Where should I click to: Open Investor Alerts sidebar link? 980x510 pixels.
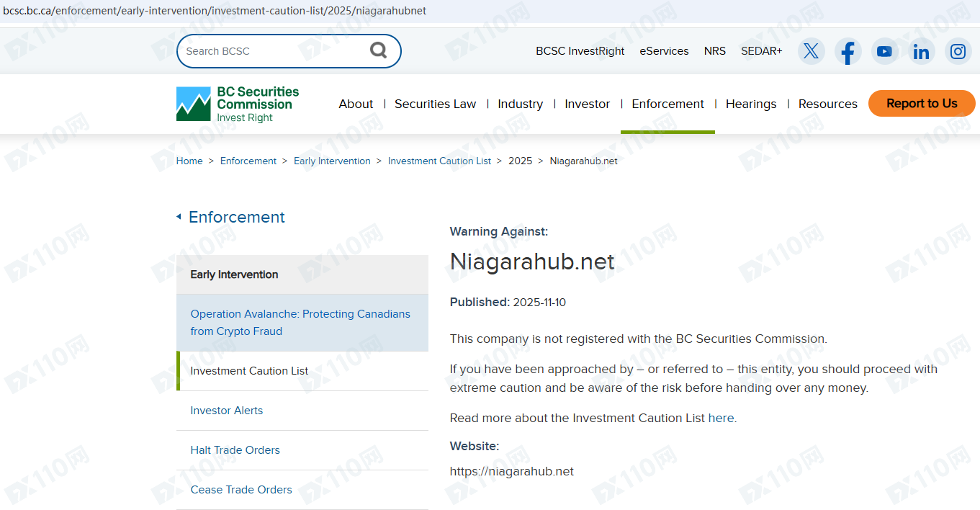(x=302, y=411)
